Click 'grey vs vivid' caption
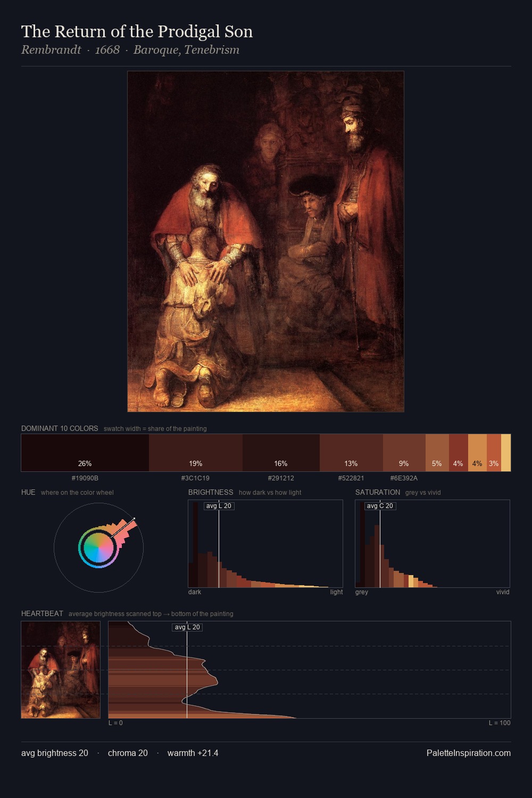The image size is (532, 798). [423, 493]
